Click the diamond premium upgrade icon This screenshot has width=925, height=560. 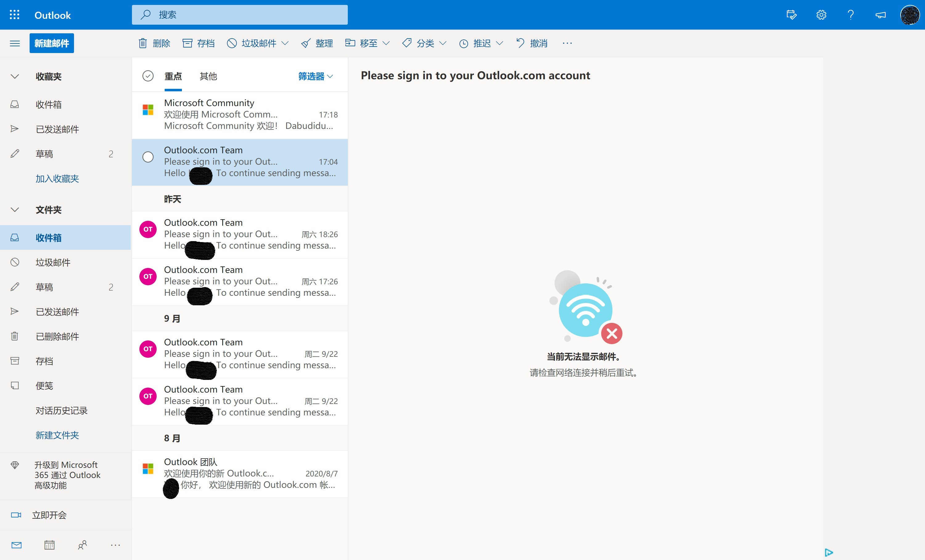pos(14,465)
